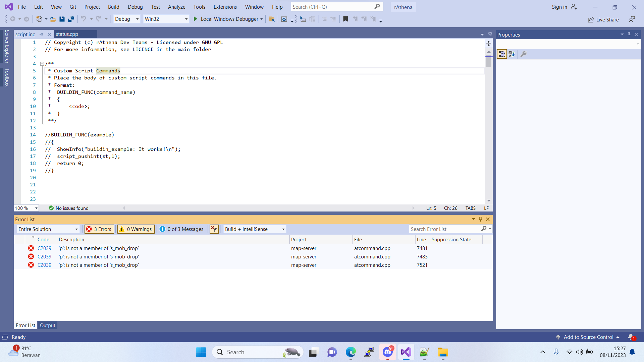This screenshot has width=644, height=362.
Task: Open the Error List window options dropdown
Action: 474,219
